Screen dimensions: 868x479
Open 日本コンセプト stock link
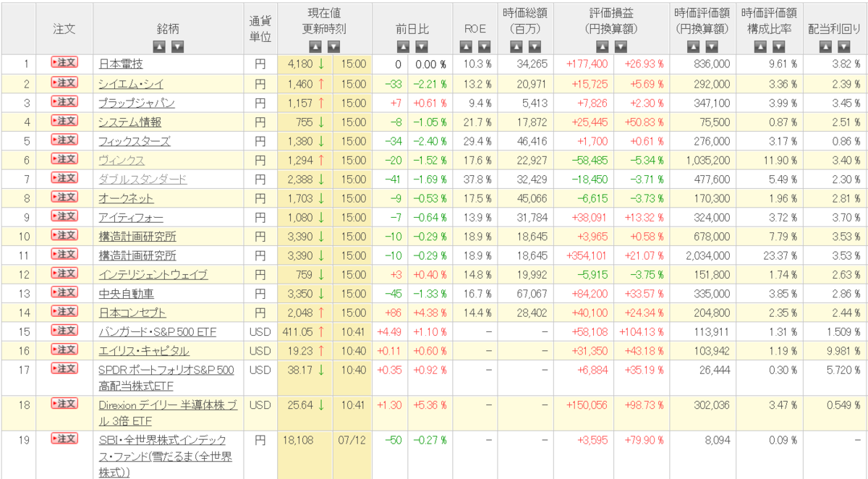[132, 313]
